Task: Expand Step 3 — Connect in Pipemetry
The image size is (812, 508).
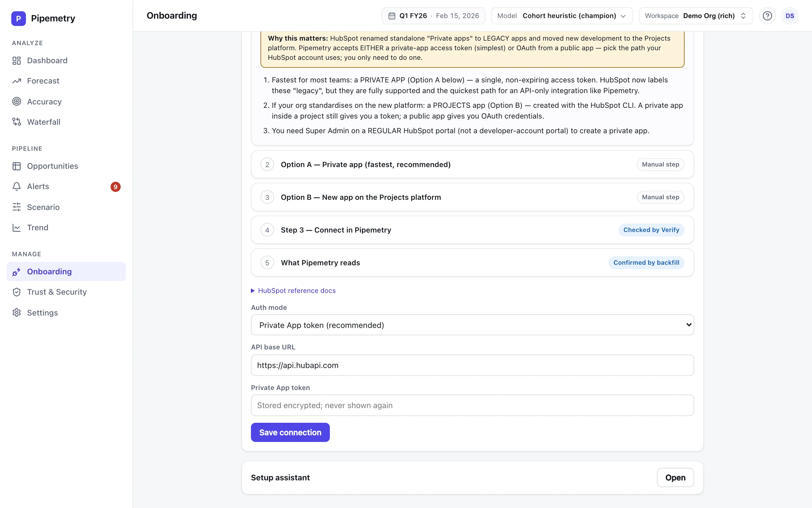Action: (x=472, y=230)
